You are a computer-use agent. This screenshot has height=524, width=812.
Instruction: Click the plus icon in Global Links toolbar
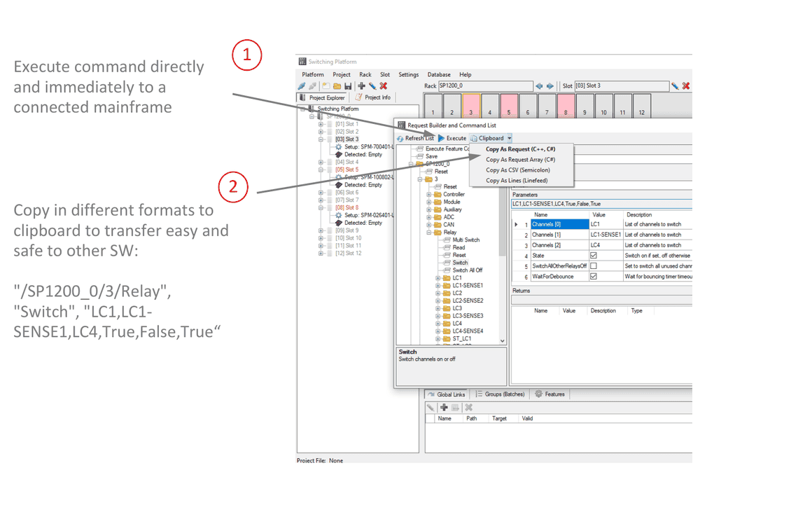(444, 408)
